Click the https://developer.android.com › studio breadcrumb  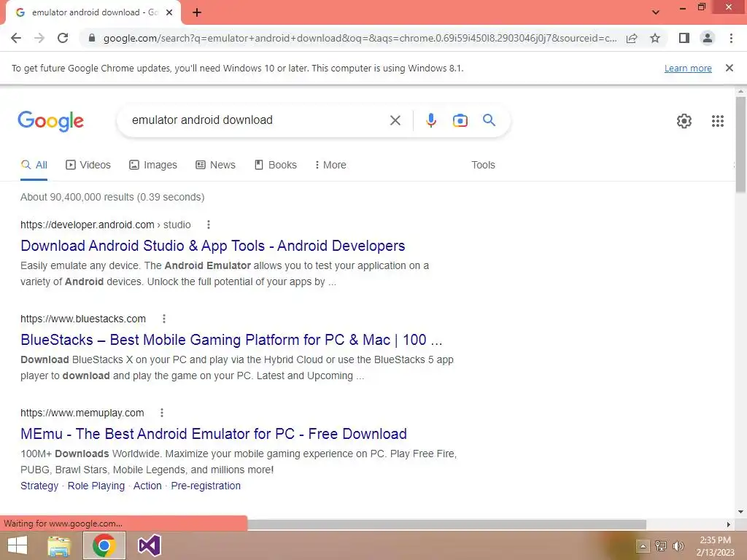[x=106, y=225]
